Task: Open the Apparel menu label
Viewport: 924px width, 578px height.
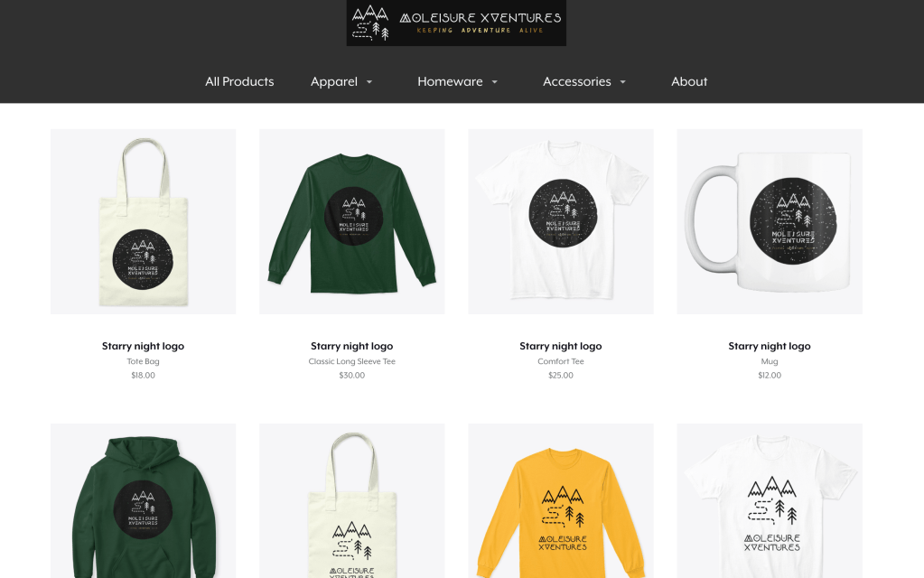Action: click(334, 81)
